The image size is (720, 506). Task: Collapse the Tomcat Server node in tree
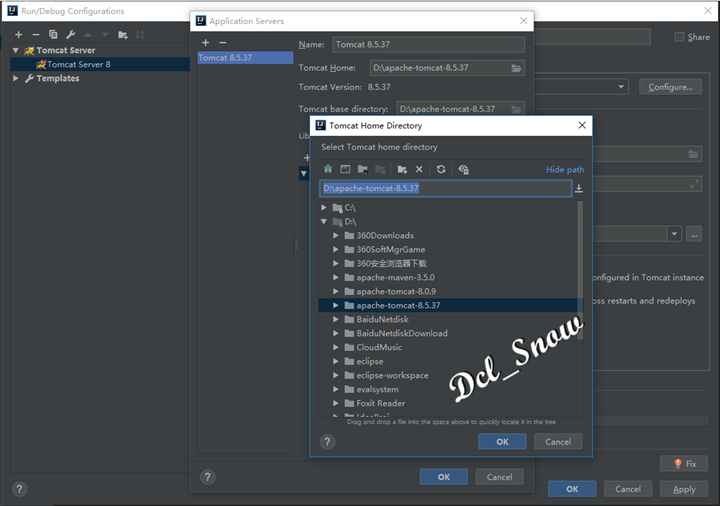click(16, 50)
